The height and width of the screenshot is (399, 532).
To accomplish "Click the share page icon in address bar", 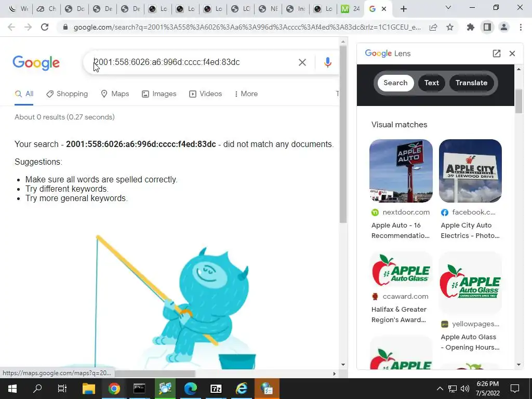I will pos(433,28).
